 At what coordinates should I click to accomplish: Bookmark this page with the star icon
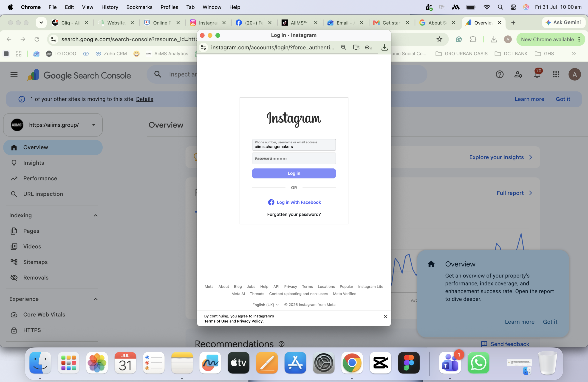click(x=439, y=39)
